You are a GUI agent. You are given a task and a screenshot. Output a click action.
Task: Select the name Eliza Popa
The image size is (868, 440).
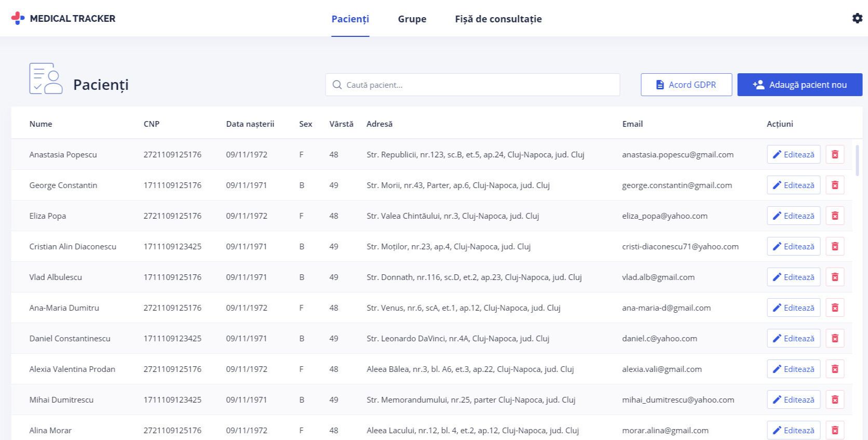pyautogui.click(x=47, y=216)
